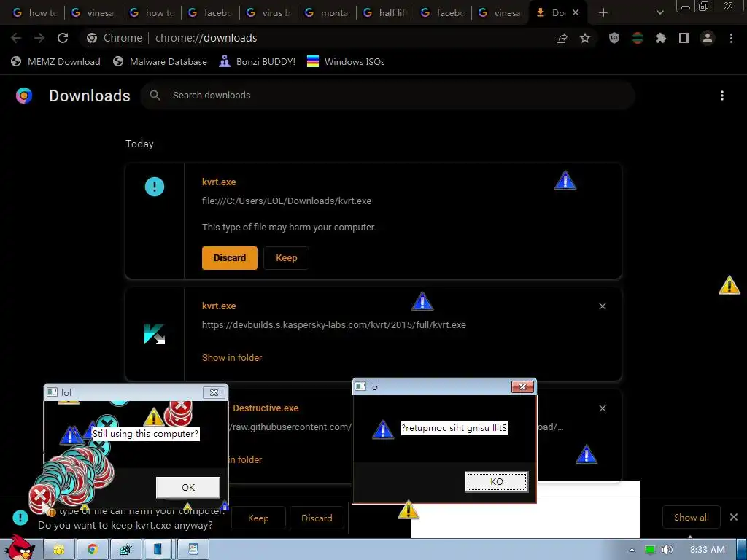
Task: Bookmark this tab with the star icon
Action: (x=585, y=38)
